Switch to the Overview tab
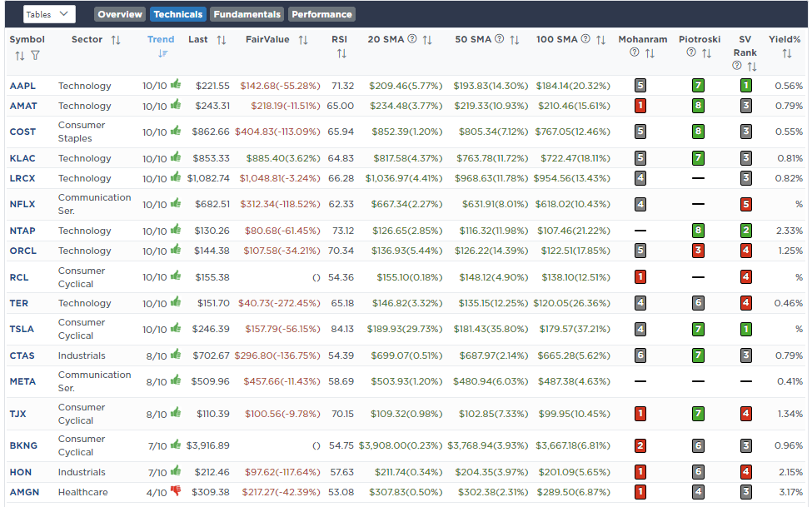This screenshot has width=812, height=507. (120, 14)
